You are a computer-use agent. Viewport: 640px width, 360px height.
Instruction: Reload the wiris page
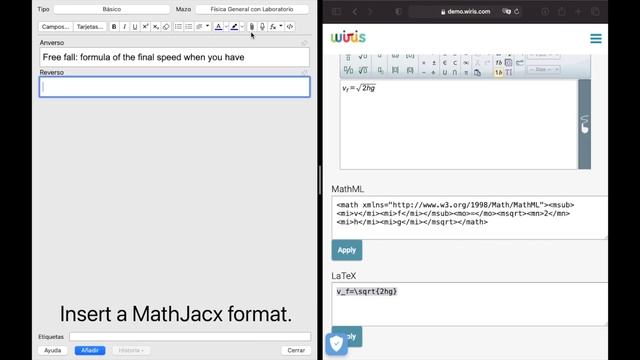tap(517, 11)
